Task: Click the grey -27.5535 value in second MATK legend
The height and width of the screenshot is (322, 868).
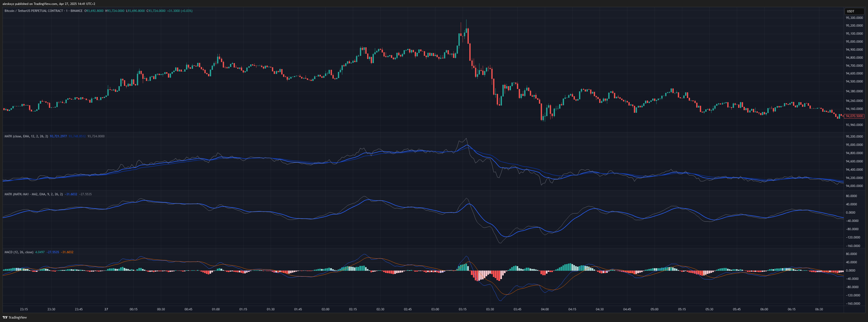Action: coord(85,194)
